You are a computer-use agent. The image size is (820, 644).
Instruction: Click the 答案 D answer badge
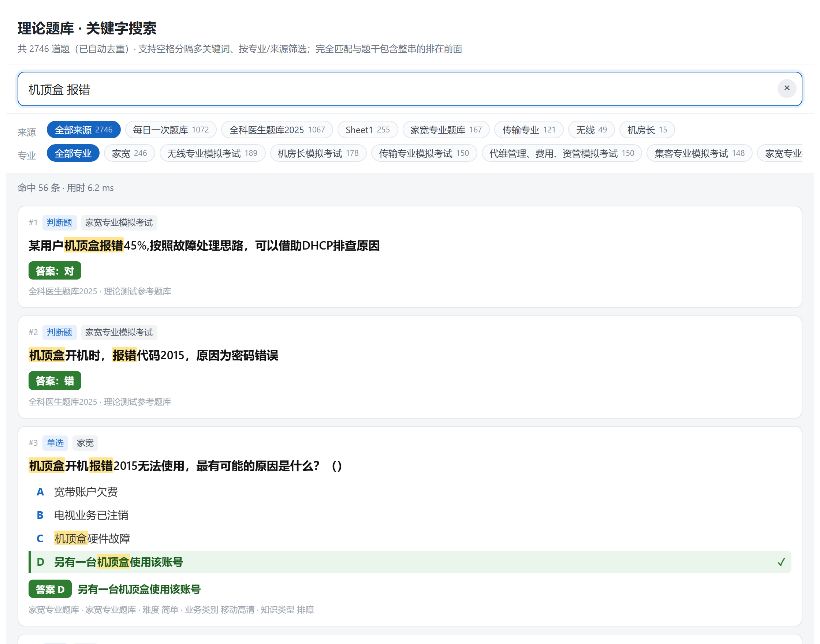point(50,589)
